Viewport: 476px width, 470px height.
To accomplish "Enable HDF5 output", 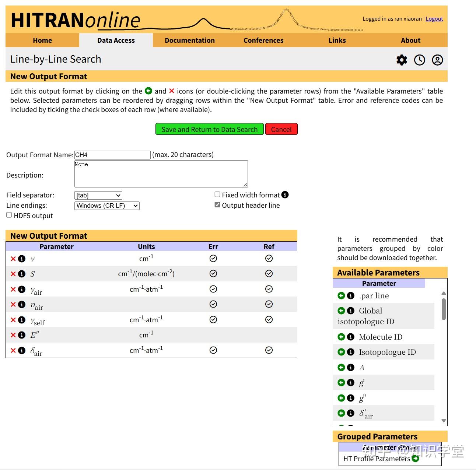I will click(9, 214).
